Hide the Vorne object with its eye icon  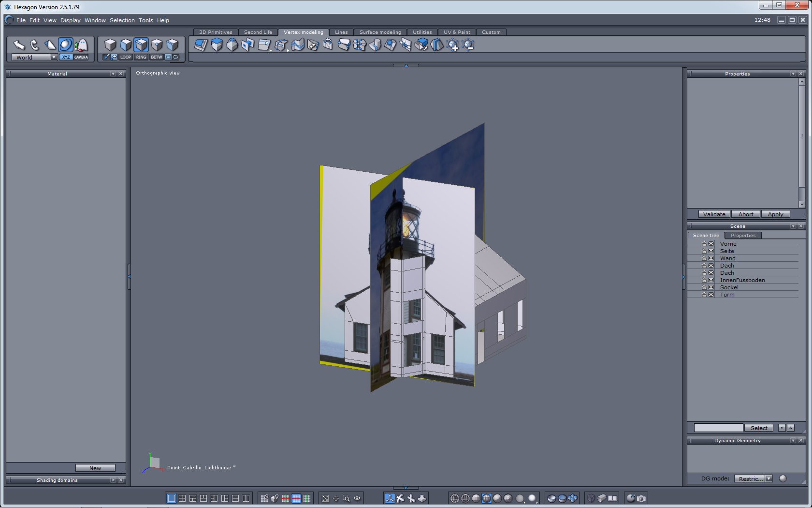(x=711, y=244)
